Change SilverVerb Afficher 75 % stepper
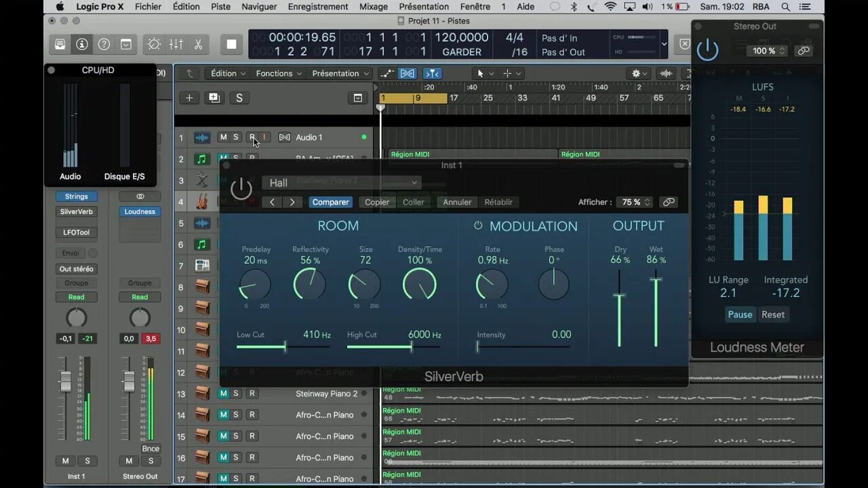 point(636,202)
